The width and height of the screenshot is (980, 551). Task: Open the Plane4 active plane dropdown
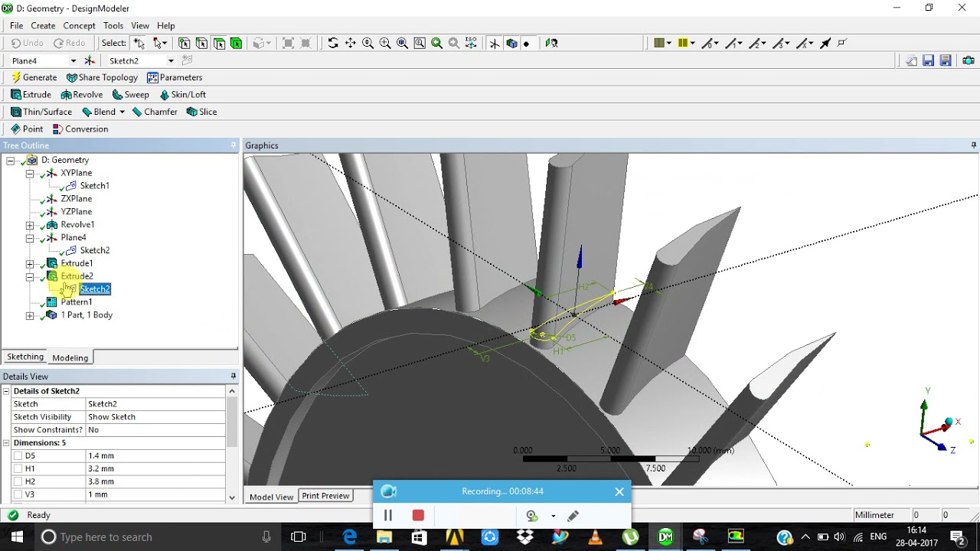[73, 60]
